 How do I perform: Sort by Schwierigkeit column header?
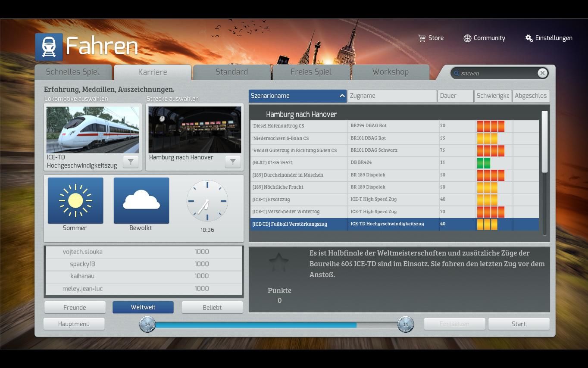tap(493, 96)
